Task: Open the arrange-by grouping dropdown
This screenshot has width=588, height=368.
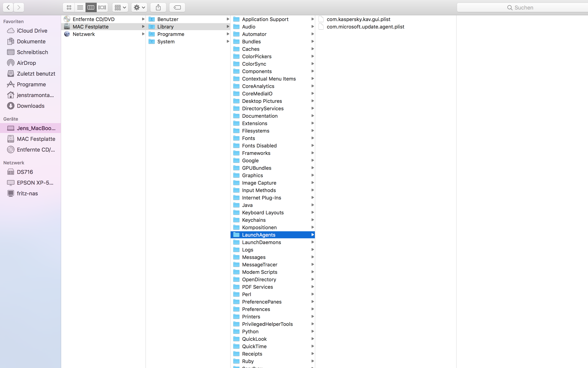Action: pos(120,8)
